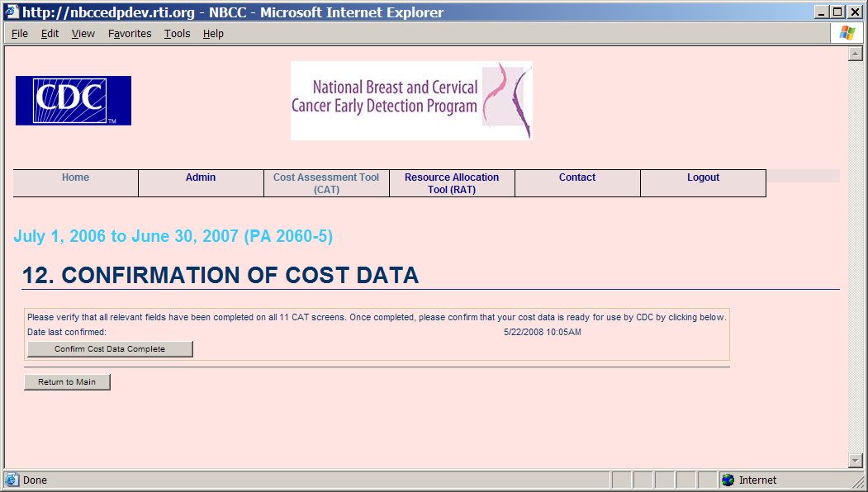This screenshot has width=868, height=492.
Task: Open Resource Allocation Tool (RAT) tab
Action: [x=452, y=183]
